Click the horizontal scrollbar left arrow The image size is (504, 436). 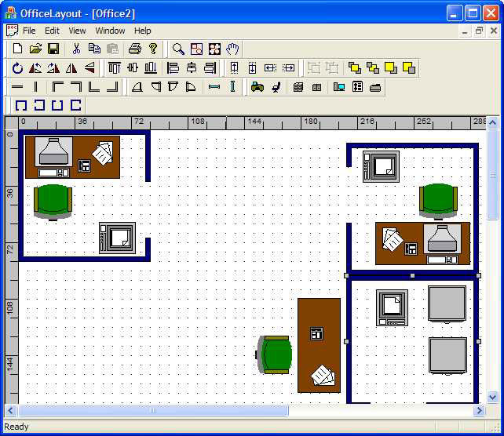[x=10, y=410]
